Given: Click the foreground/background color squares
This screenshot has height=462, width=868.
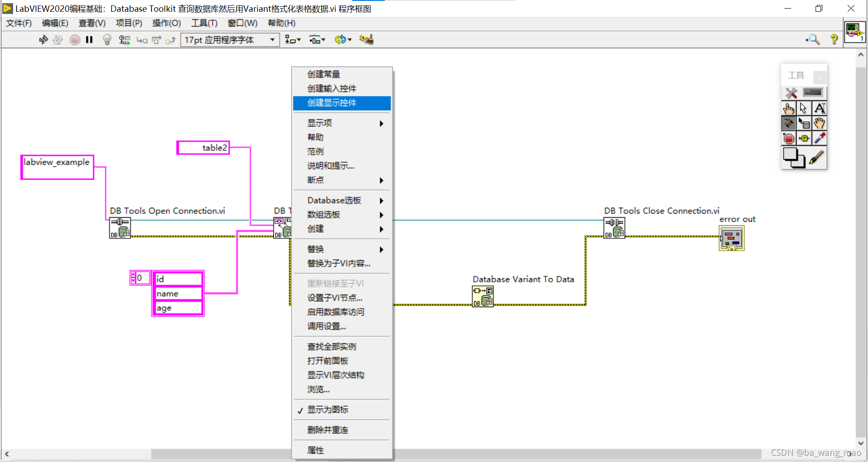Looking at the screenshot, I should (x=794, y=158).
